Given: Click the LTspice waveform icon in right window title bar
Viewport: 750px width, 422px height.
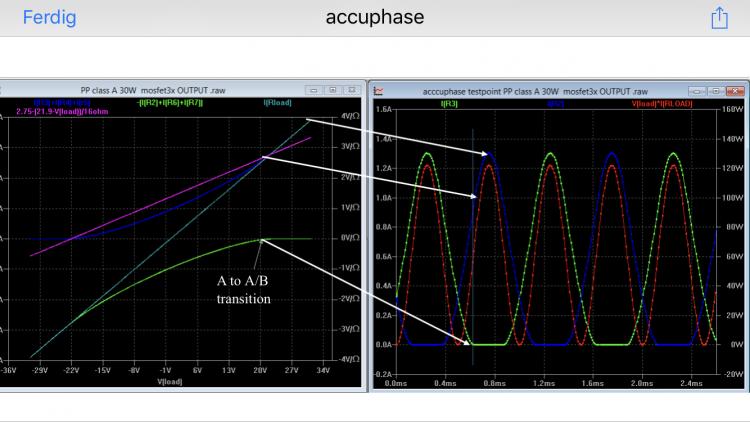Looking at the screenshot, I should 378,91.
